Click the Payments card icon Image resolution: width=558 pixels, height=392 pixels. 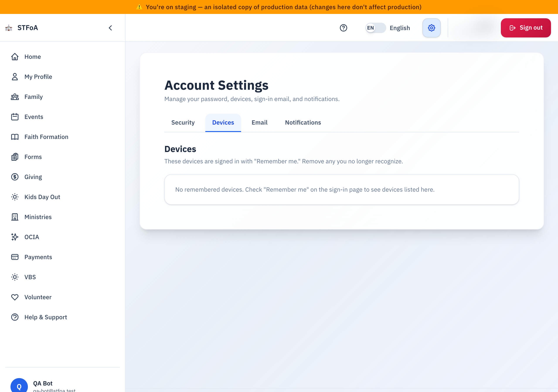(x=15, y=257)
